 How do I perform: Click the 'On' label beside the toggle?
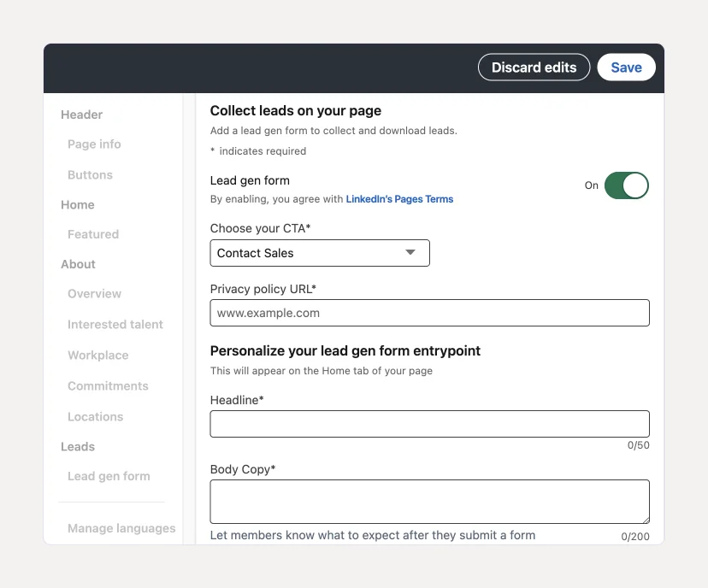(x=592, y=185)
